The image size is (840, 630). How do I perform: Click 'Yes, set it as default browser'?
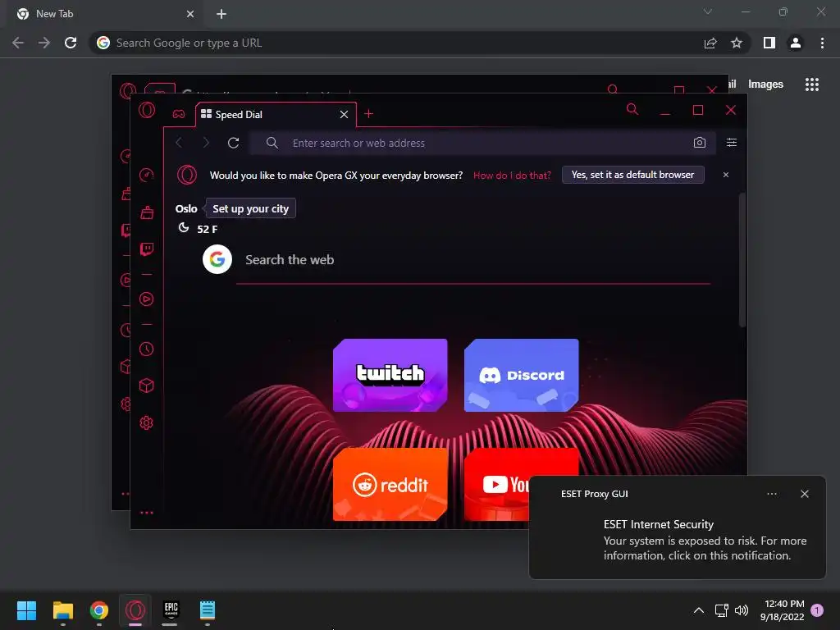click(x=632, y=175)
